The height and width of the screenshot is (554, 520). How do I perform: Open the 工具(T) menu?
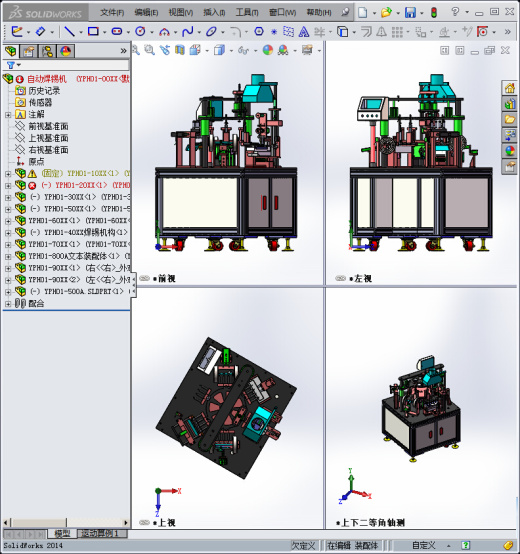247,13
